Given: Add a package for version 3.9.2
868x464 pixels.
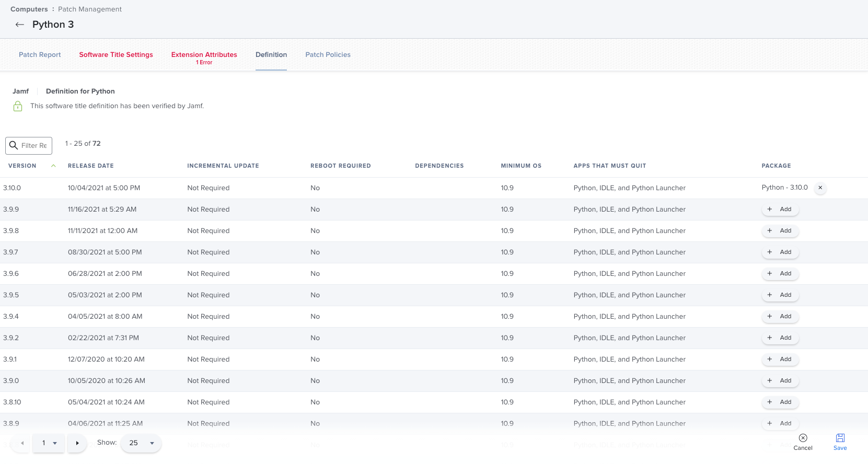Looking at the screenshot, I should click(x=780, y=338).
